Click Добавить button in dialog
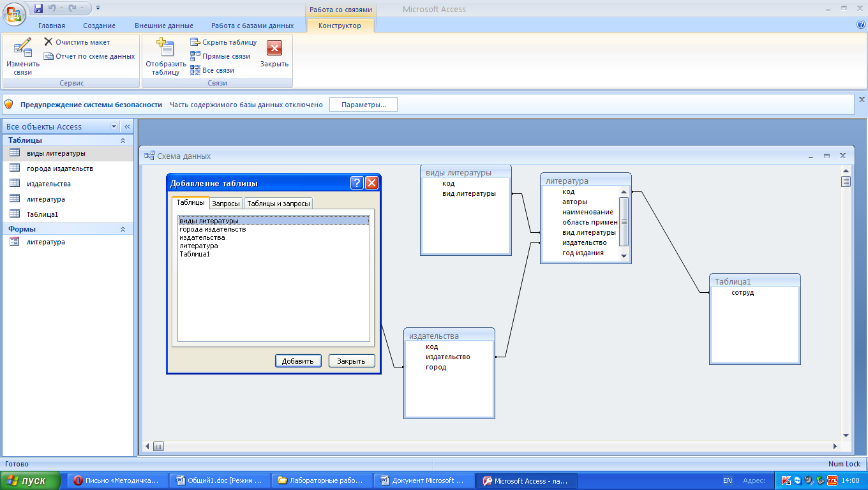Viewport: 868px width, 490px height. pyautogui.click(x=298, y=360)
